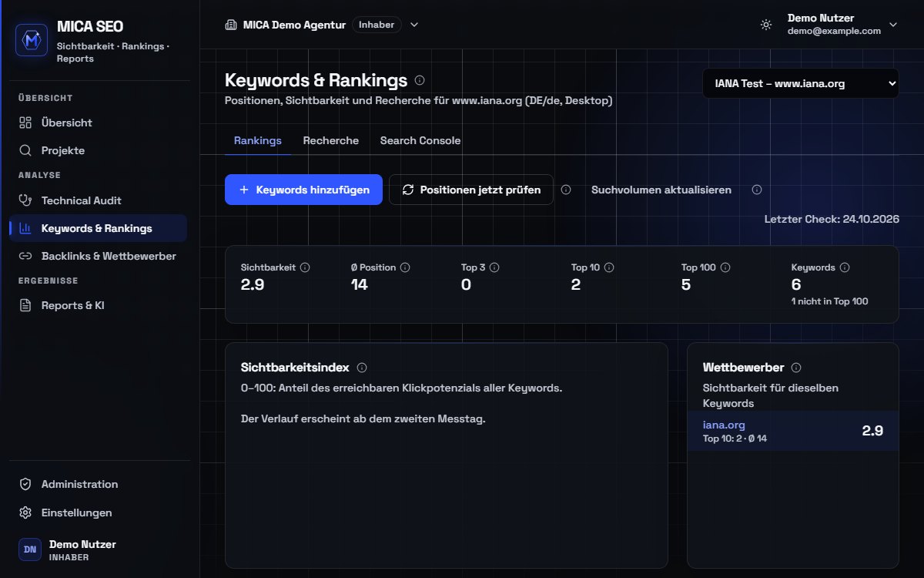Show info for Suchvolumen aktualisieren
Viewport: 924px width, 578px height.
tap(757, 190)
